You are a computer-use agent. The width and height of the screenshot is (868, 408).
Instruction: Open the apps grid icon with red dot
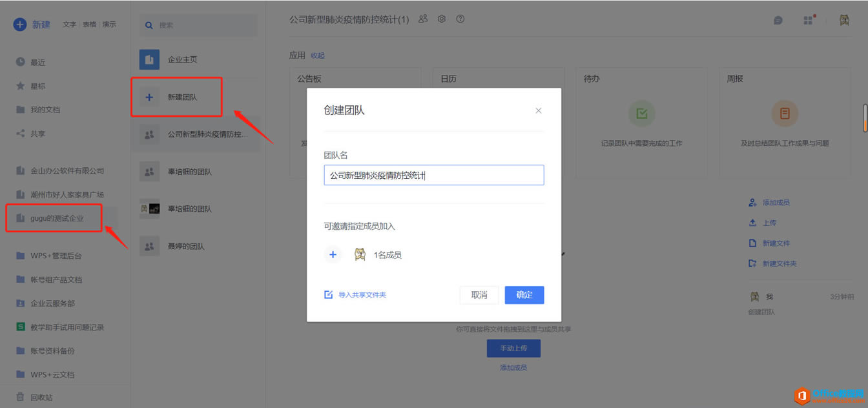coord(808,20)
